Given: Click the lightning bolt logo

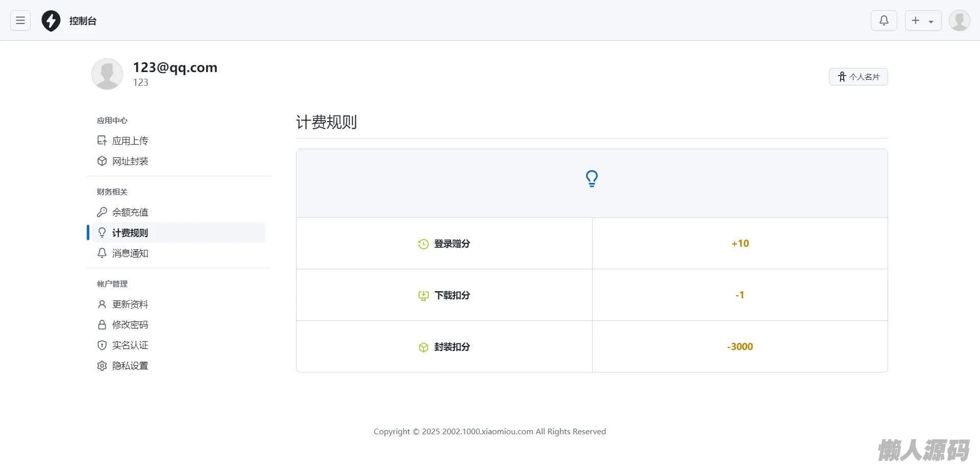Looking at the screenshot, I should [51, 21].
